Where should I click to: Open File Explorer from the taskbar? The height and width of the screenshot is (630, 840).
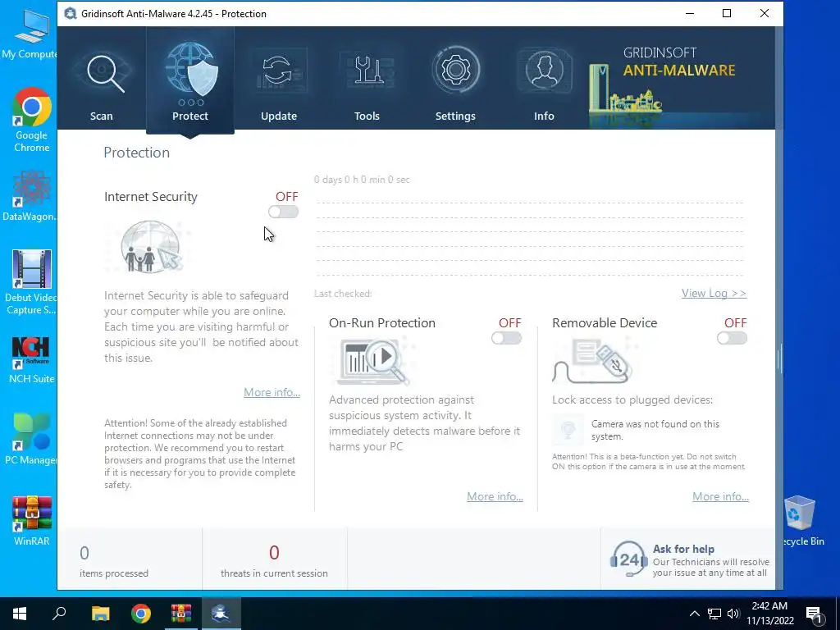click(100, 614)
